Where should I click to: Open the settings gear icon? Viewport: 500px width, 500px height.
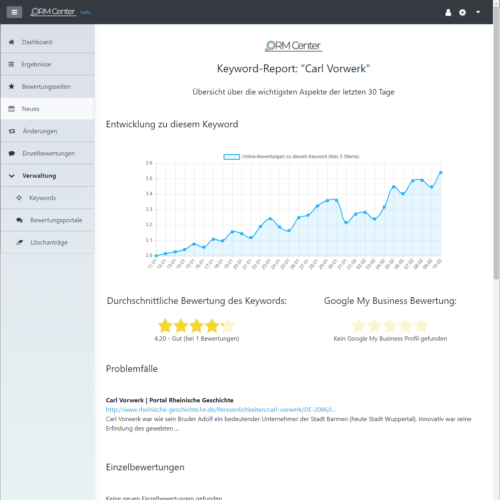(x=462, y=12)
